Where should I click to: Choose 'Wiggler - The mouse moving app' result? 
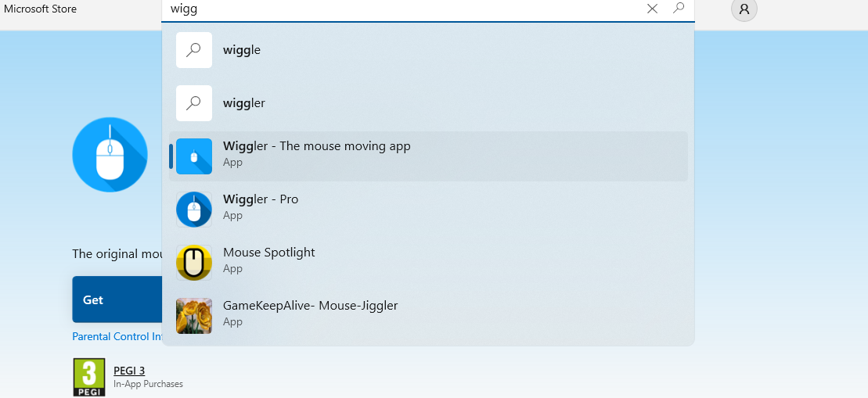click(317, 146)
